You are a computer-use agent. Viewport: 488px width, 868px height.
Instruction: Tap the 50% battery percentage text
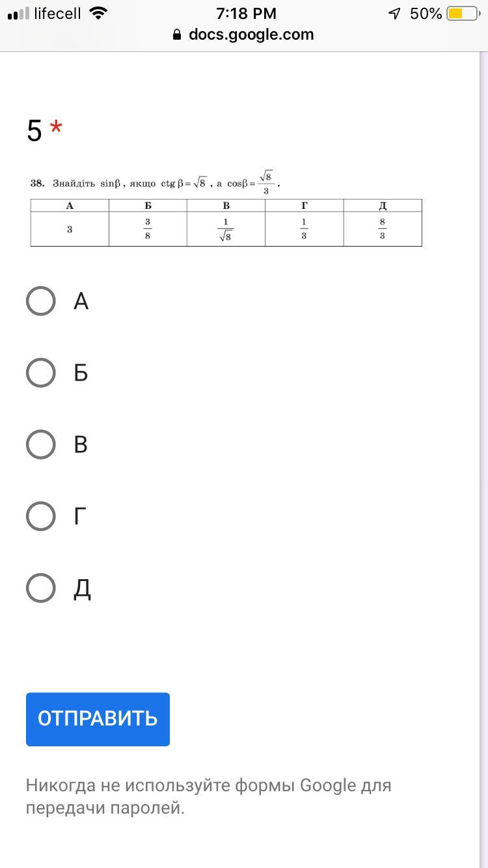tap(426, 14)
